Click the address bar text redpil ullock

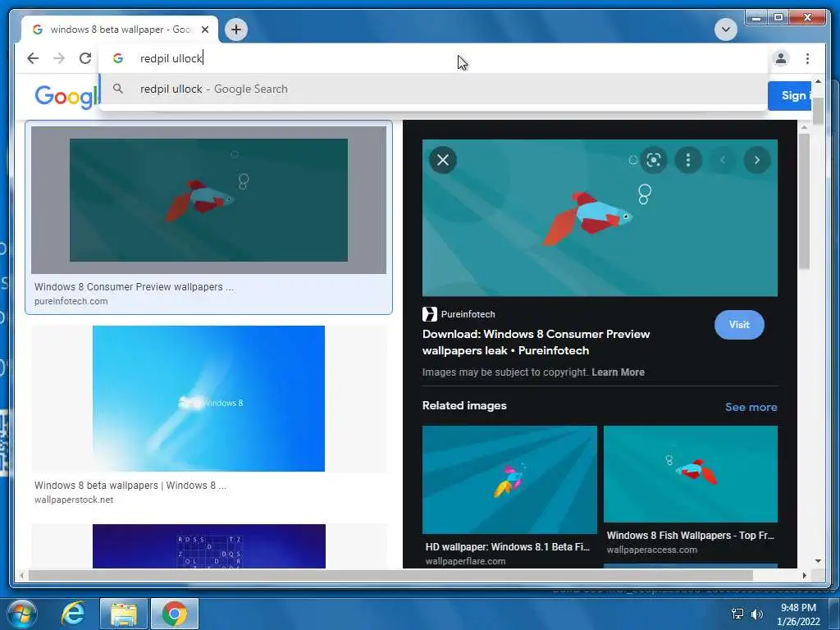pos(171,58)
